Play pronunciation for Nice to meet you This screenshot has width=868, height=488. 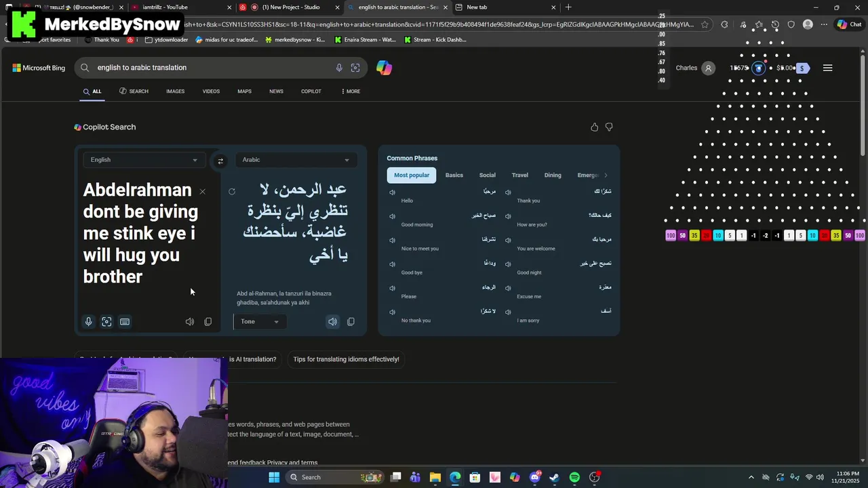pyautogui.click(x=392, y=240)
